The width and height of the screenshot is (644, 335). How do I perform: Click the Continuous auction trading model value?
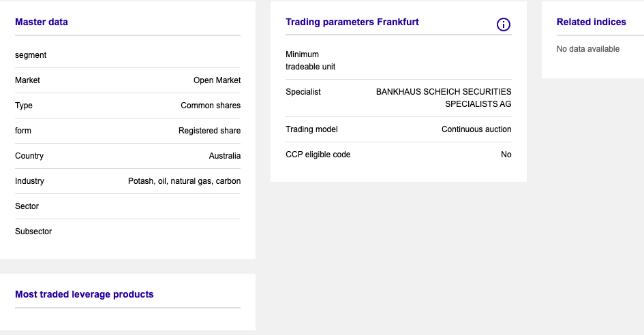(x=476, y=129)
